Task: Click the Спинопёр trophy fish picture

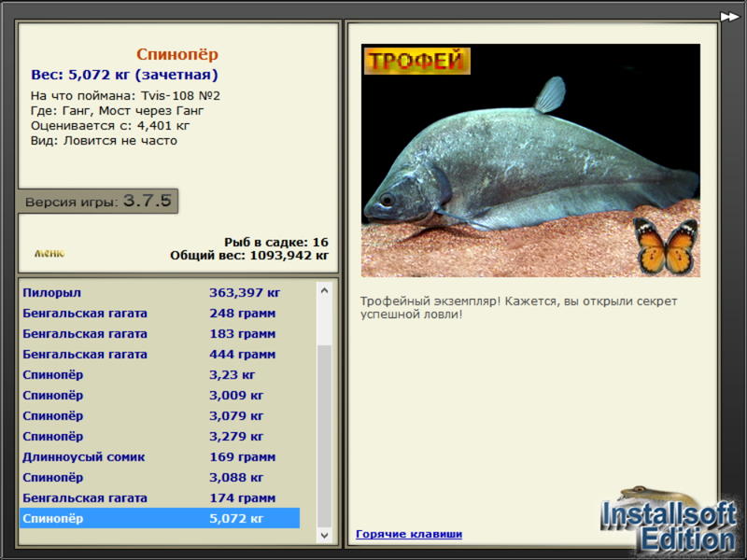Action: pos(530,161)
